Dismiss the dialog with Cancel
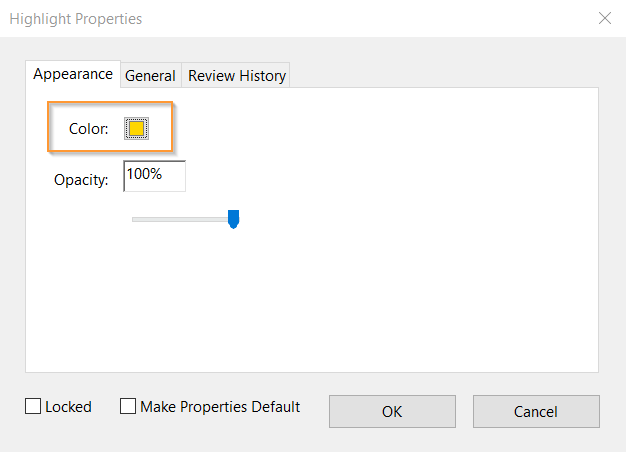Viewport: 626px width, 452px height. (536, 411)
